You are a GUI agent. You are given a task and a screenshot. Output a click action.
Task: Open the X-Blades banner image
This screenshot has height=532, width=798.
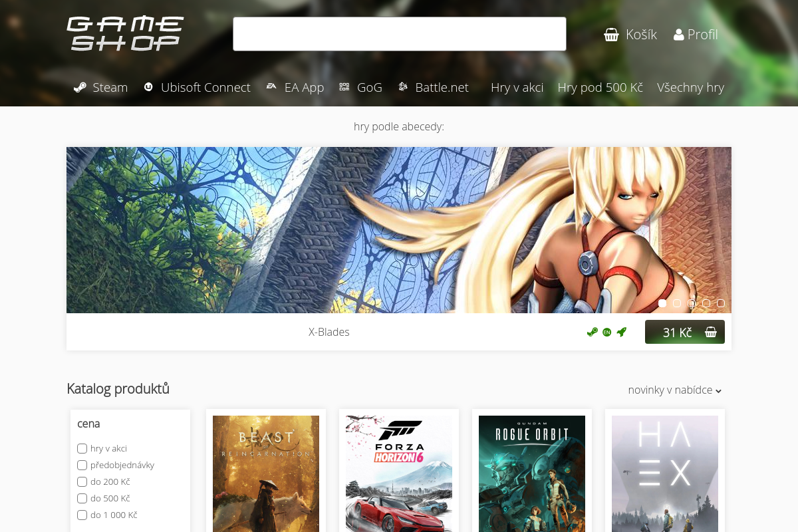pos(399,230)
